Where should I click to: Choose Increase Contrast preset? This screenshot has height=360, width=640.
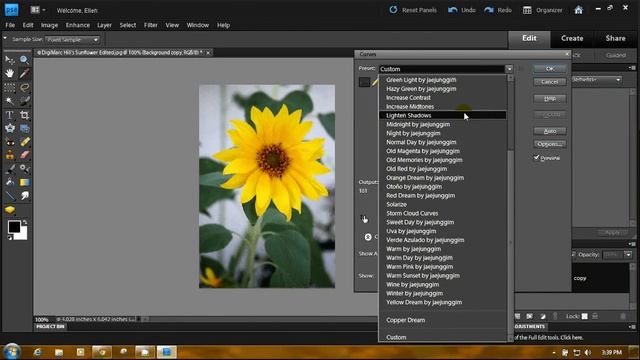(442, 98)
